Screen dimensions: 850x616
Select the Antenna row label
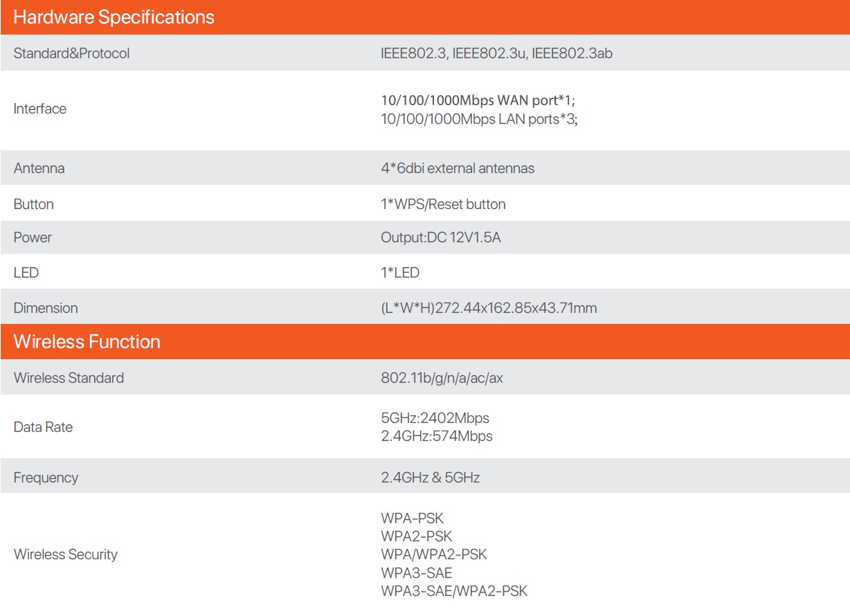click(39, 168)
